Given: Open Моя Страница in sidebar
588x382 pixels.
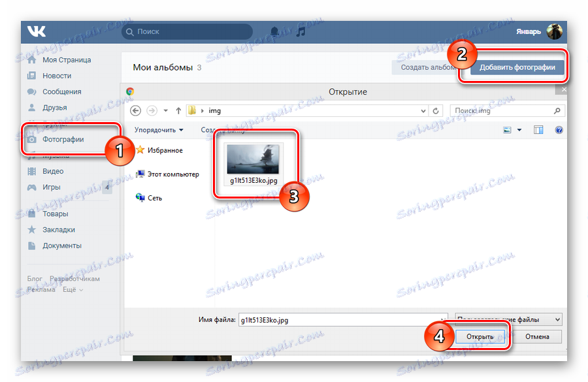Looking at the screenshot, I should point(67,60).
